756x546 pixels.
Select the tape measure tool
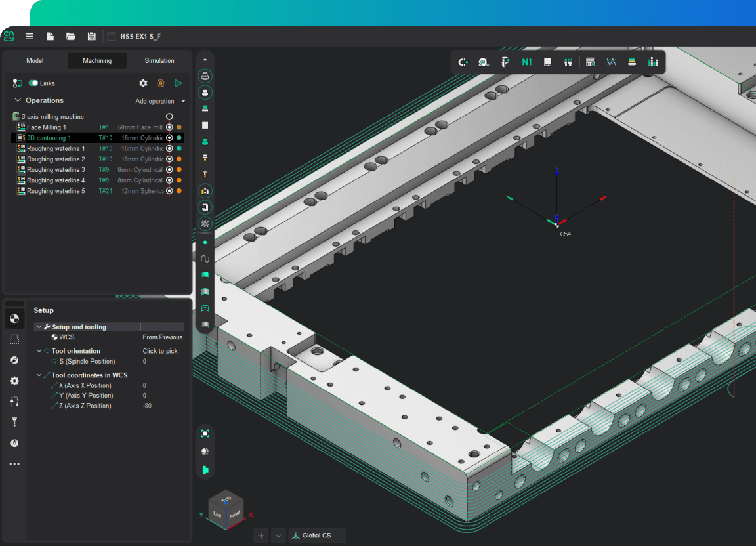(x=484, y=62)
